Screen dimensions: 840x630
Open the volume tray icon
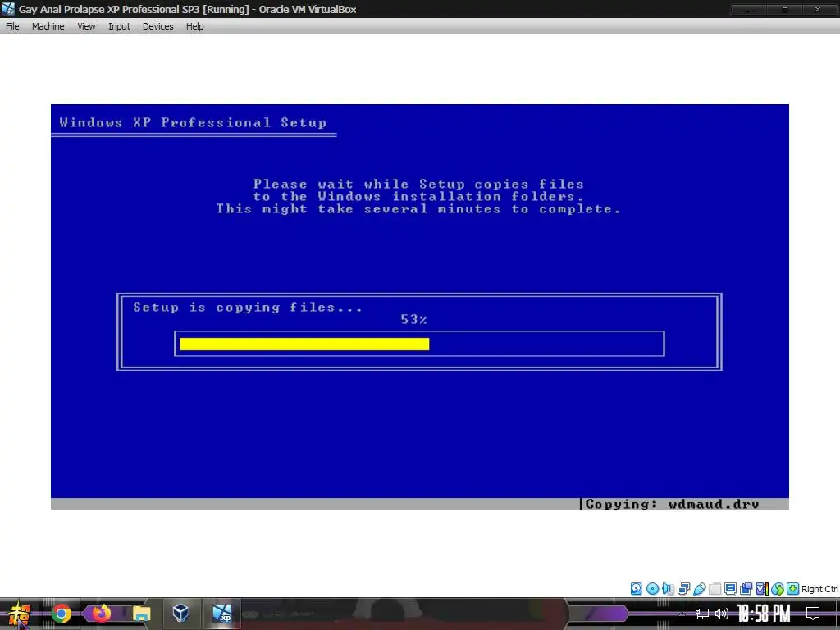[x=722, y=614]
